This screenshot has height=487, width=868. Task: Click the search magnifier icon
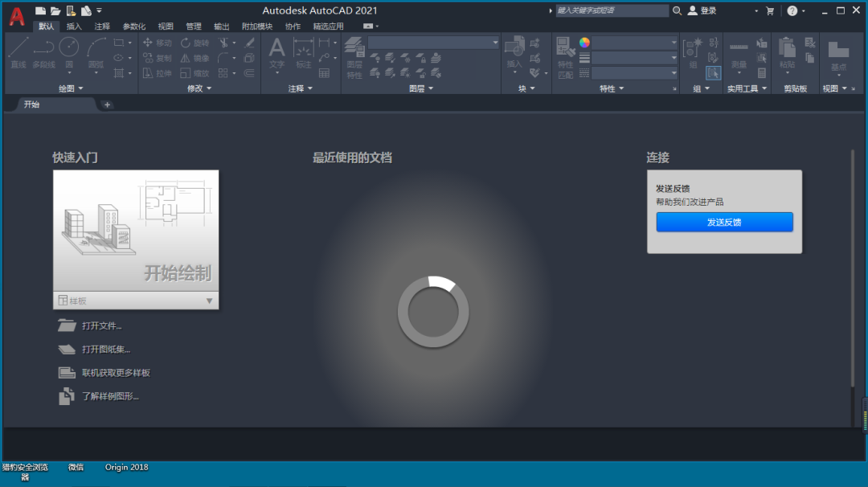[x=677, y=10]
